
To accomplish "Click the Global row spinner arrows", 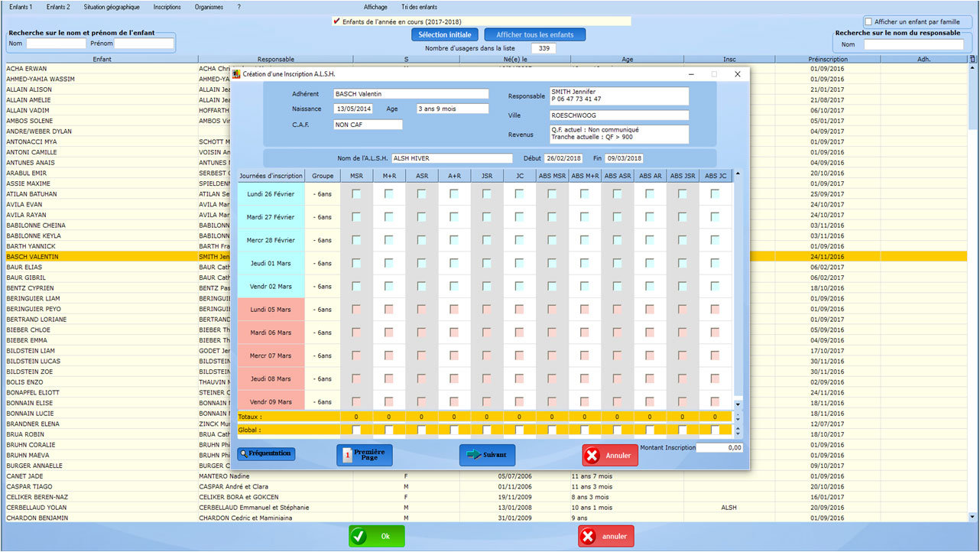I will pyautogui.click(x=738, y=430).
